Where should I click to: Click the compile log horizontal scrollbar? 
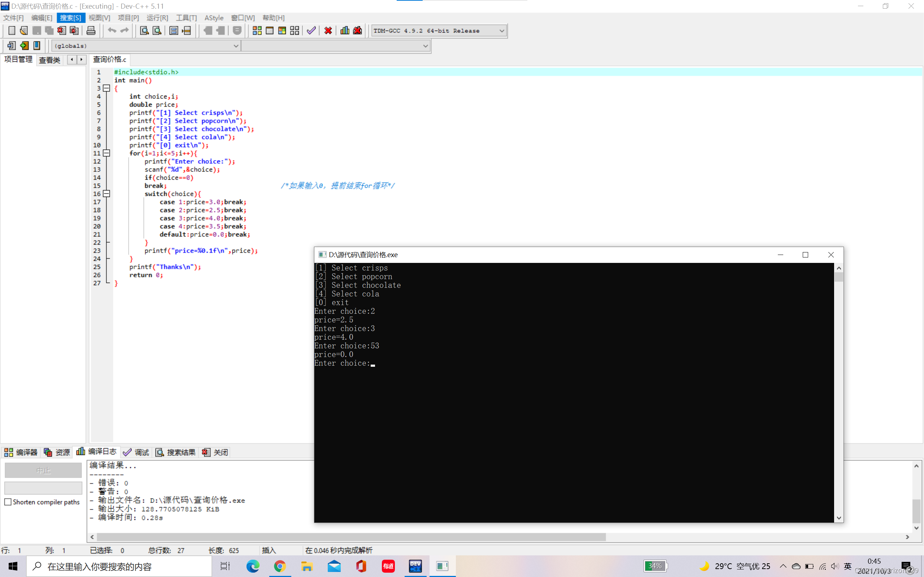click(351, 537)
